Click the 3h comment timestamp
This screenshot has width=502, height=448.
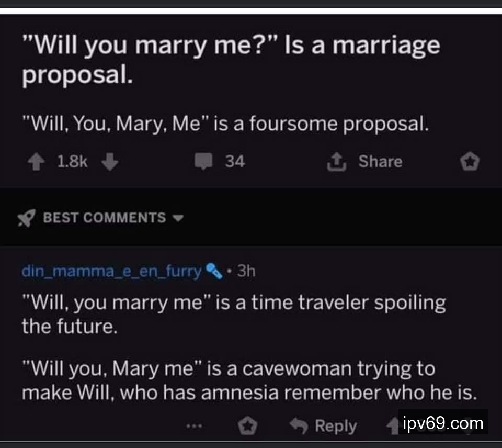(246, 271)
